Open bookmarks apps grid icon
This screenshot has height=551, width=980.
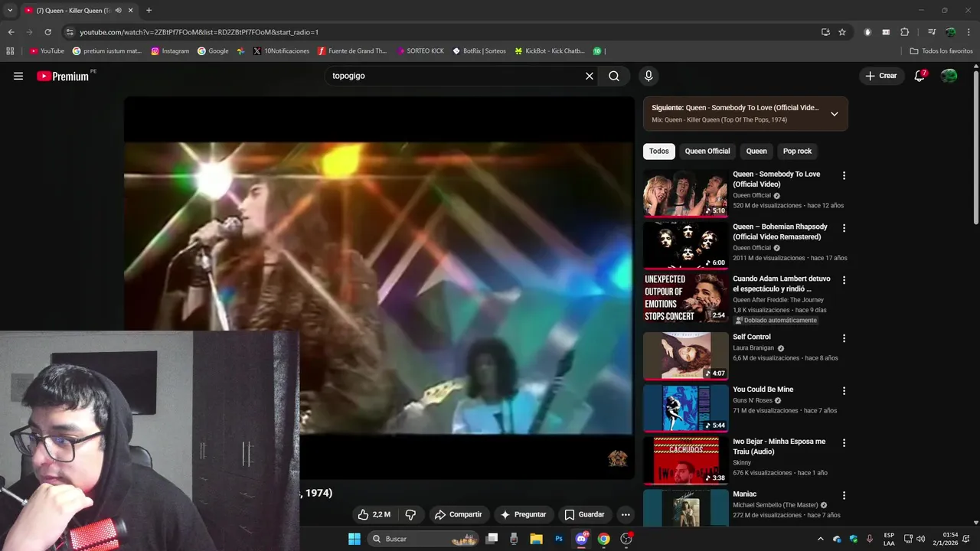[10, 51]
